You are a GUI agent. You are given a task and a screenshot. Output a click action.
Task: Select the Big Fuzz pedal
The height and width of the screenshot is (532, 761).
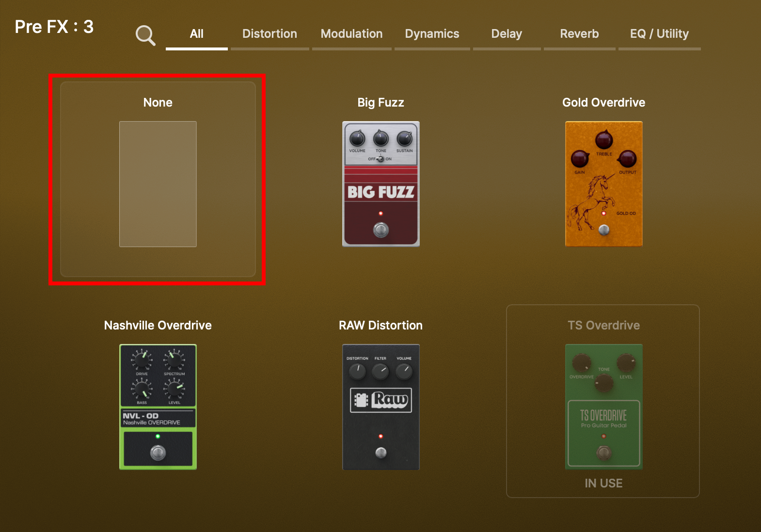click(x=380, y=184)
